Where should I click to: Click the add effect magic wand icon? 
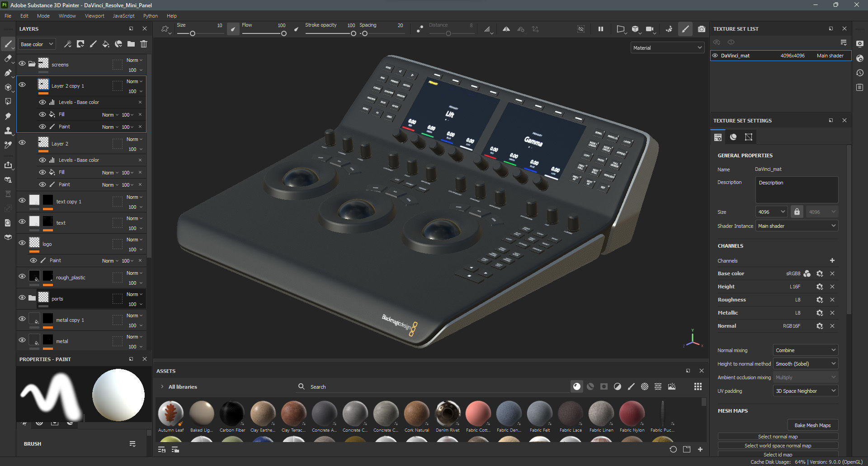(68, 44)
